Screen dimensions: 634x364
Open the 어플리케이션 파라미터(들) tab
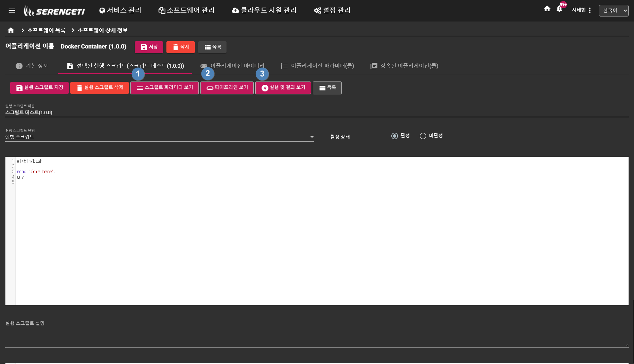317,66
